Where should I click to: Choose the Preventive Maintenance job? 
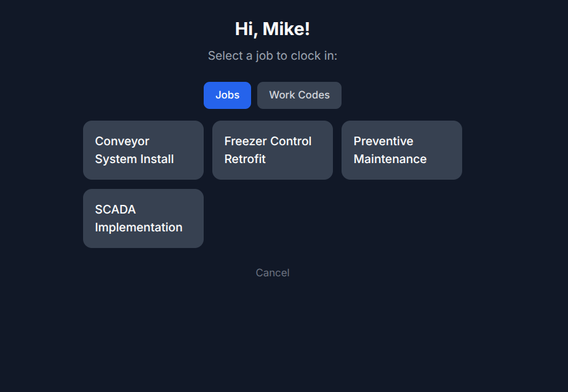pyautogui.click(x=402, y=150)
